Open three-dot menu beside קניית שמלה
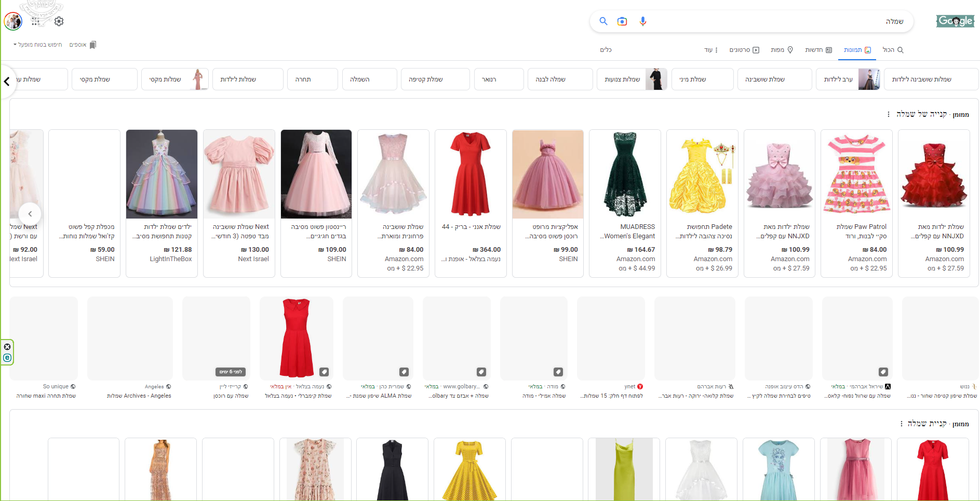 tap(901, 424)
